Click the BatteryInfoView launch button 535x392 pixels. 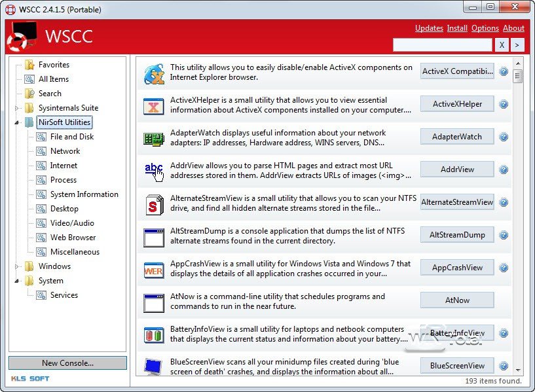457,333
